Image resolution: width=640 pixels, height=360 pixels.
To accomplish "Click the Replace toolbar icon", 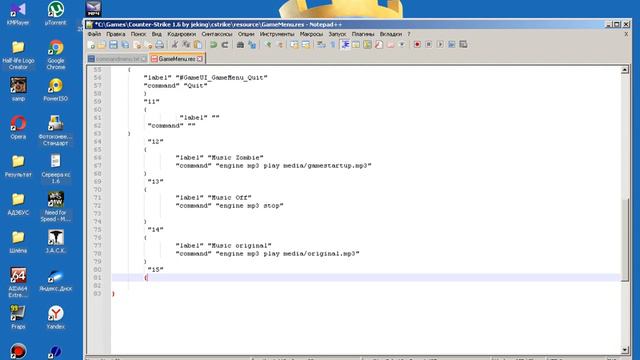I will [x=252, y=45].
